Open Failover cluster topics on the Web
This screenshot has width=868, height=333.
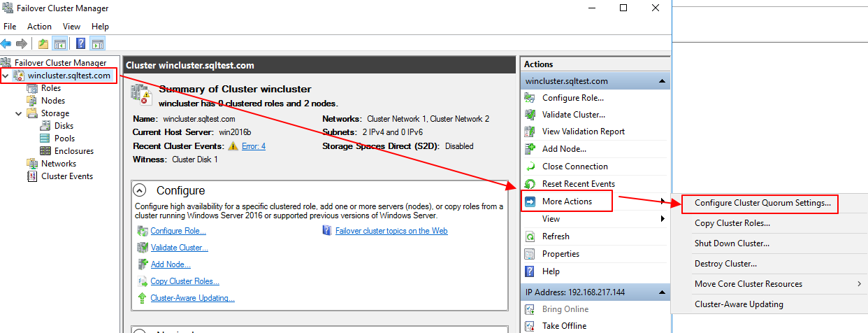(391, 231)
